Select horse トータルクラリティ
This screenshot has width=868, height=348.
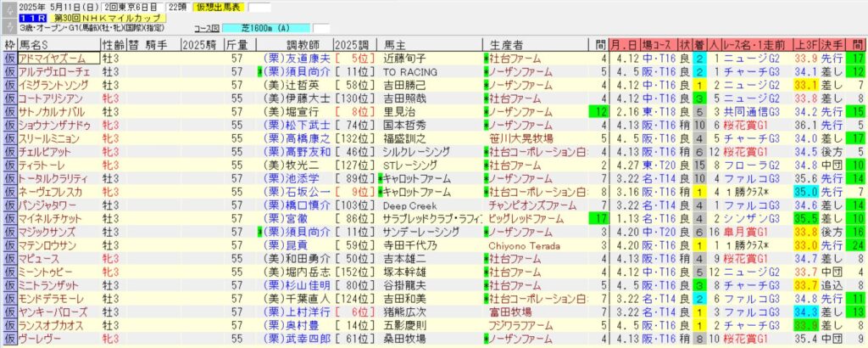point(53,178)
